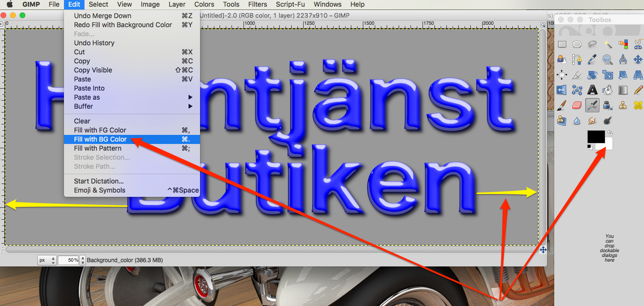Image resolution: width=644 pixels, height=306 pixels.
Task: Select the Smudge finger tool
Action: click(592, 120)
